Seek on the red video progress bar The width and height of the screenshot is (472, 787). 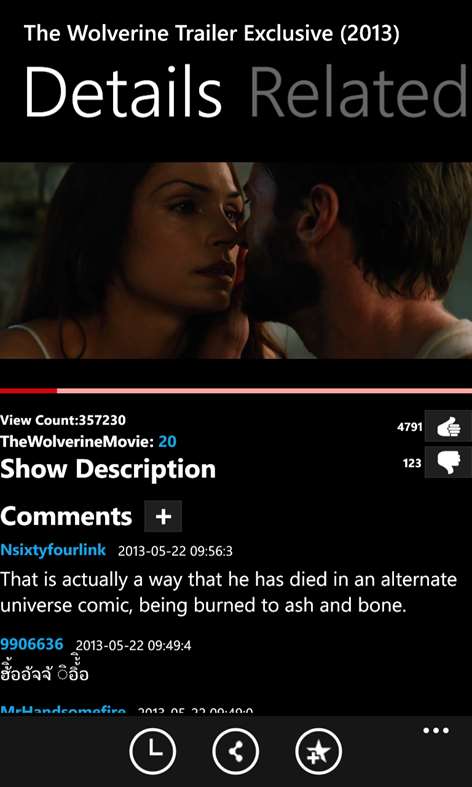click(x=236, y=390)
